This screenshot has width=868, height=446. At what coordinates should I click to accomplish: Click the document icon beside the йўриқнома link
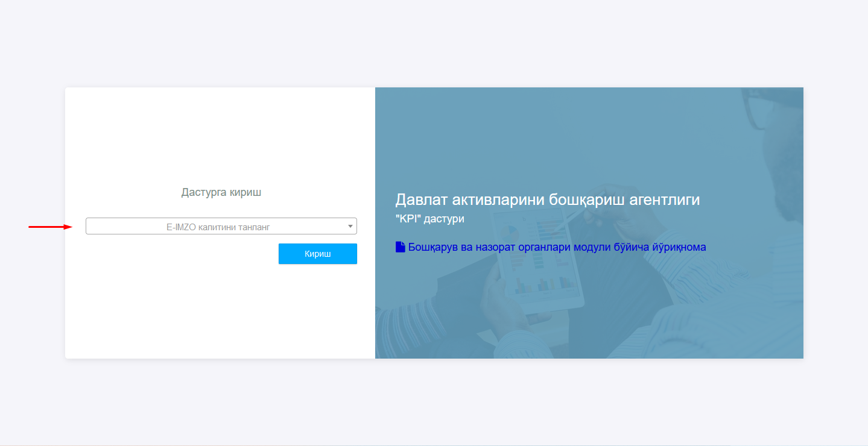401,247
